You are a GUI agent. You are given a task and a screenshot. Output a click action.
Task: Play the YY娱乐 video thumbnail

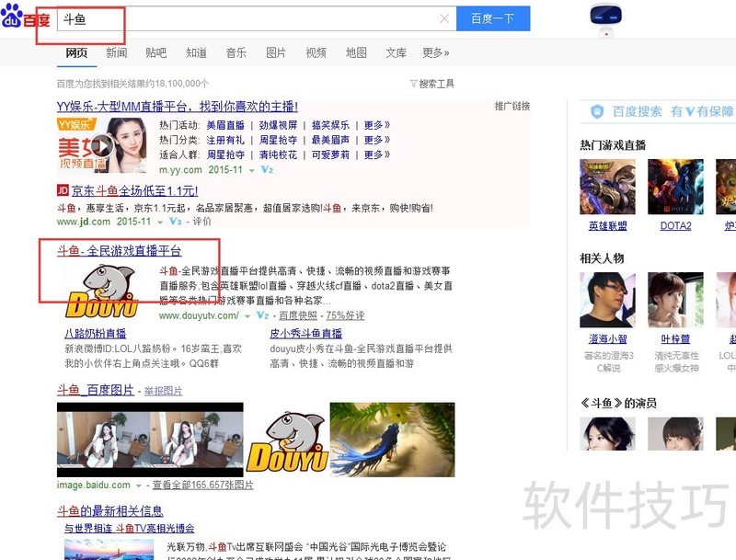[x=102, y=145]
